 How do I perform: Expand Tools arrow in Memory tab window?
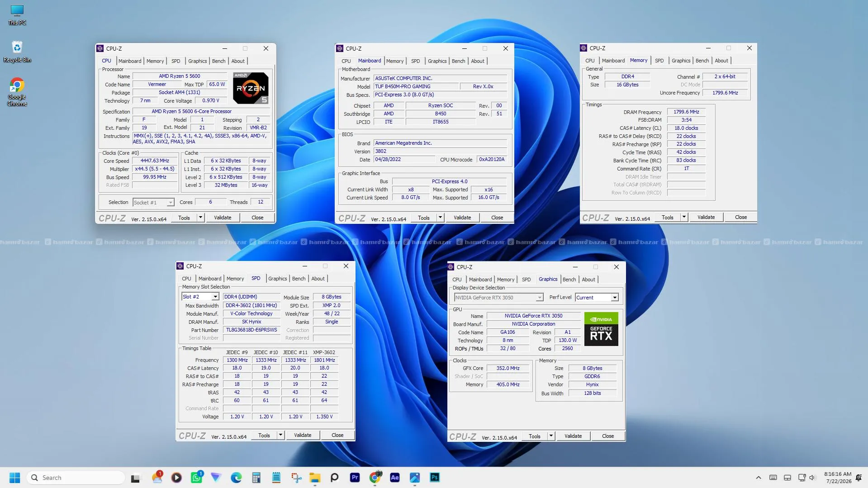(x=684, y=217)
